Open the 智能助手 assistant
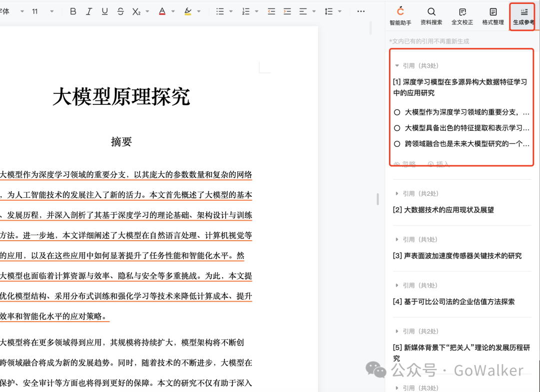The image size is (540, 392). tap(400, 16)
